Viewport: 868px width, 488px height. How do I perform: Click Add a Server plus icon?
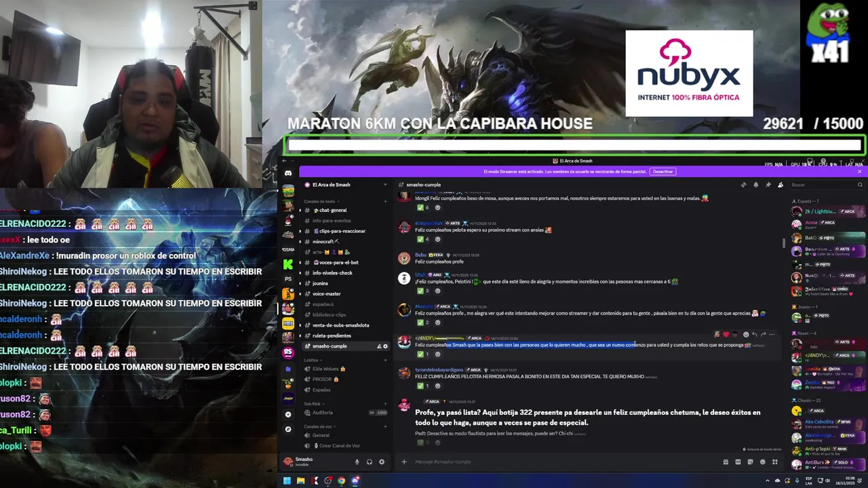(288, 414)
